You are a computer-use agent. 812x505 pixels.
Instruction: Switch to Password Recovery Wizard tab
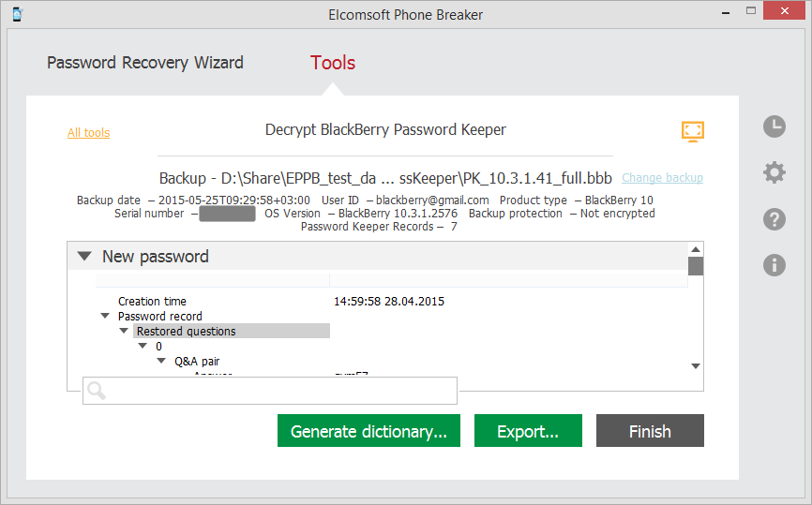[x=145, y=64]
